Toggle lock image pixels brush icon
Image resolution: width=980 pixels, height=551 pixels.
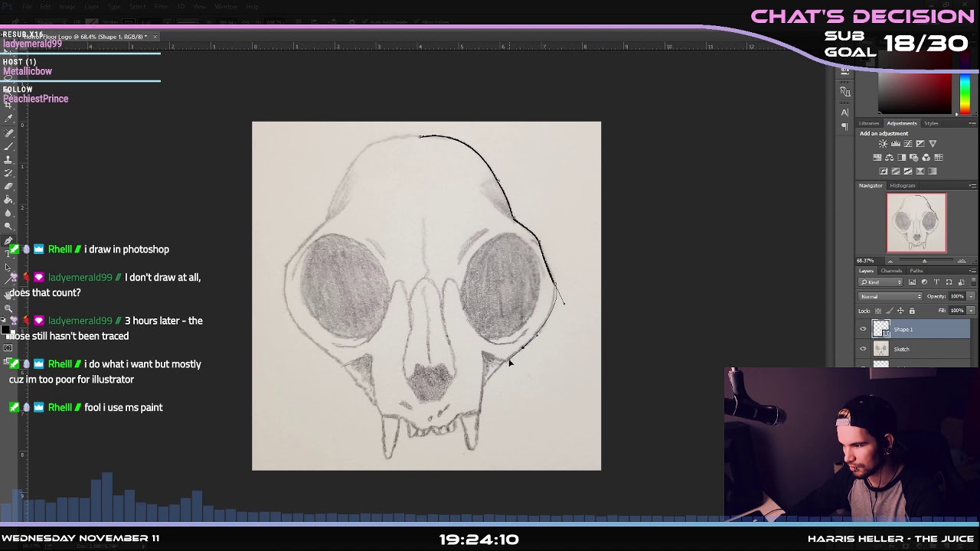[889, 311]
